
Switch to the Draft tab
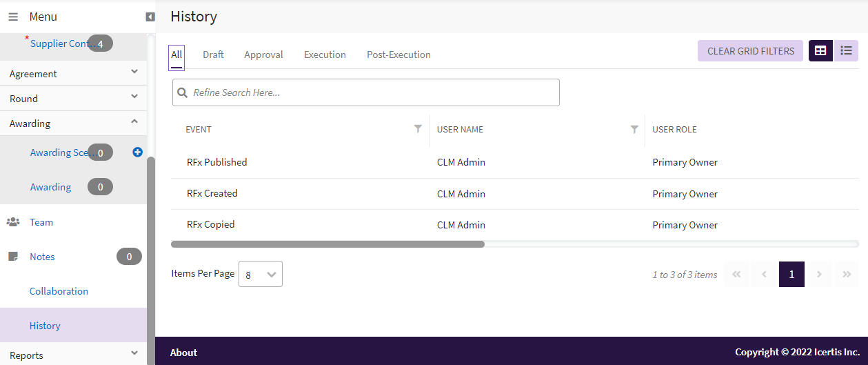pos(213,55)
